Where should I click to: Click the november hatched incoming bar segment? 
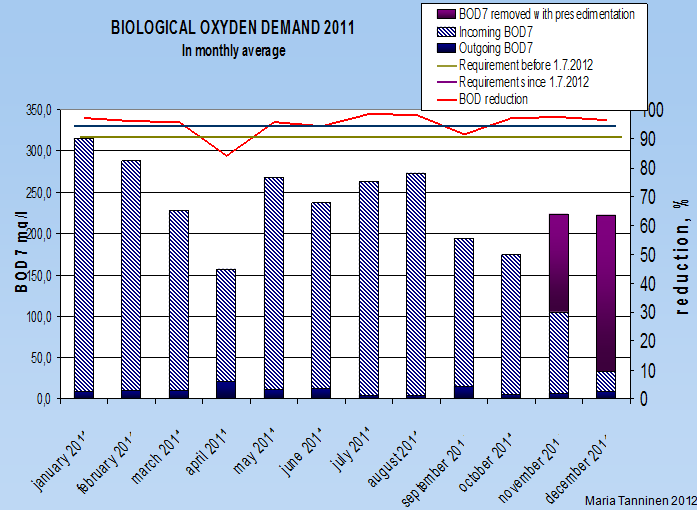coord(559,353)
